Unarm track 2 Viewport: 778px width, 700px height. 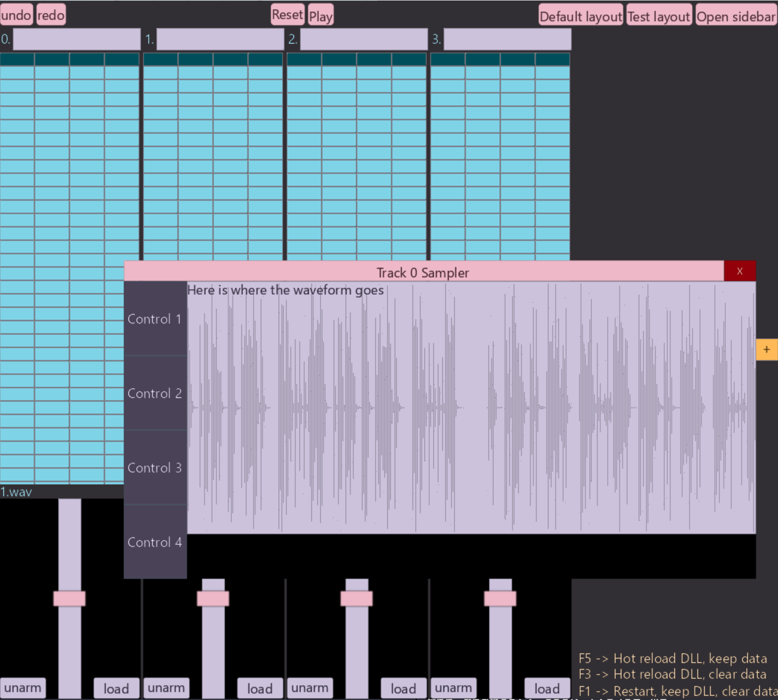pos(309,688)
